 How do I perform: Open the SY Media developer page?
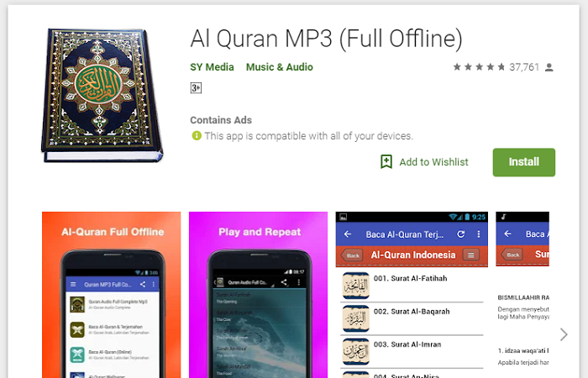[x=212, y=67]
